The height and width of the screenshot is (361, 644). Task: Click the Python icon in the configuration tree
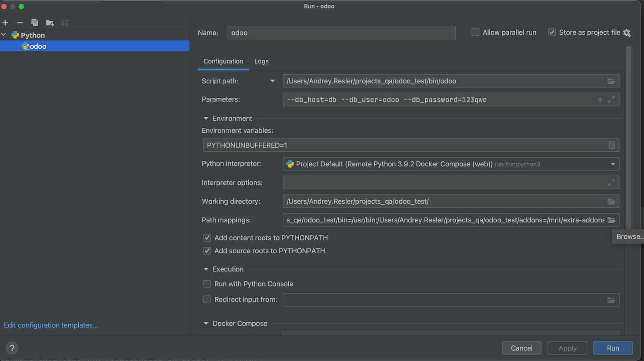[x=15, y=35]
